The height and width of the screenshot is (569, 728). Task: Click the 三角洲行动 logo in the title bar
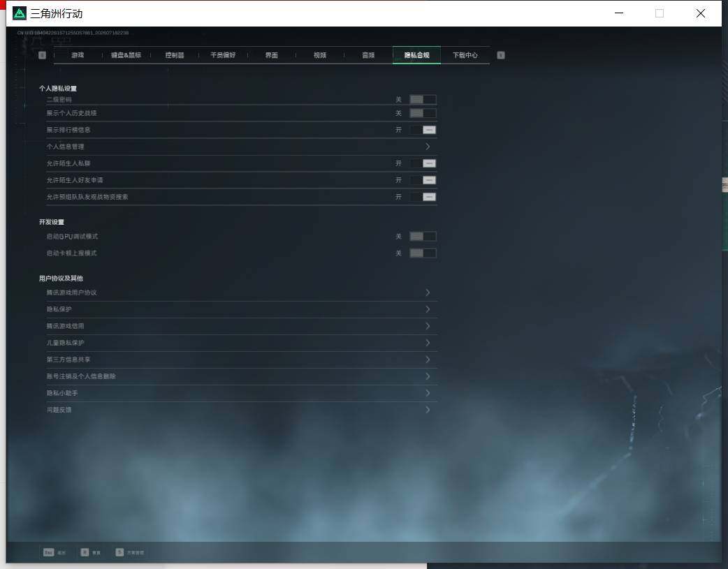coord(20,13)
